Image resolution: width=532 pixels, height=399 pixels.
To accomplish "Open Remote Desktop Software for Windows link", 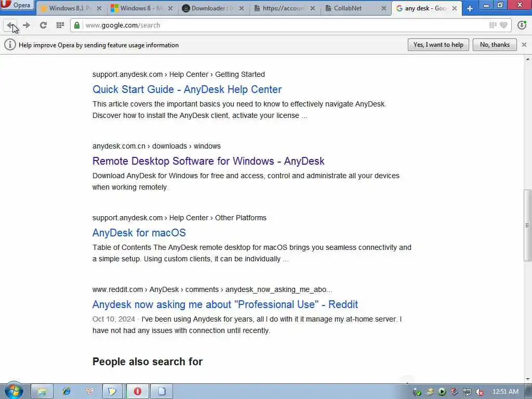I will click(208, 161).
